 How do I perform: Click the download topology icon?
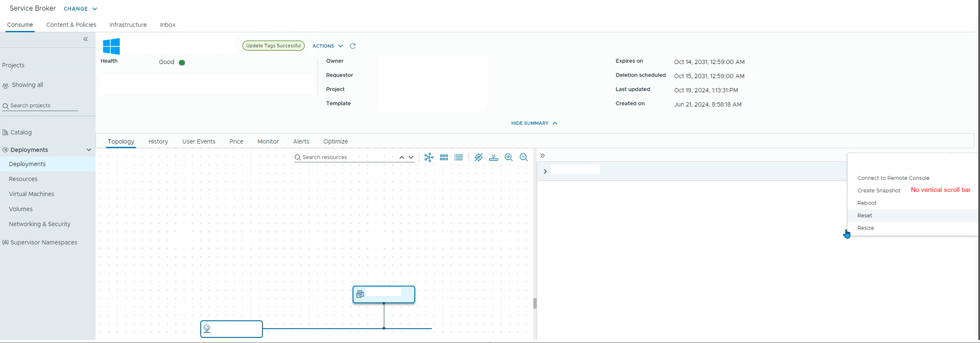click(x=493, y=157)
